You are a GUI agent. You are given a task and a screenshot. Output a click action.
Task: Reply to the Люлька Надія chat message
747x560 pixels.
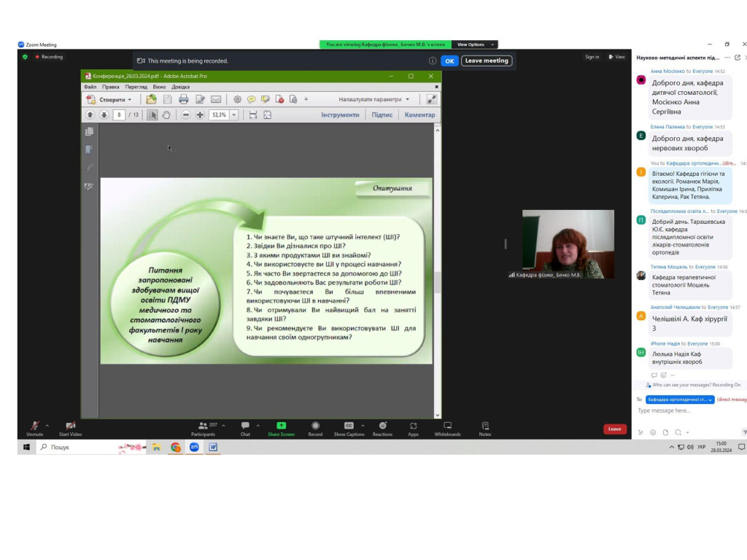point(654,376)
